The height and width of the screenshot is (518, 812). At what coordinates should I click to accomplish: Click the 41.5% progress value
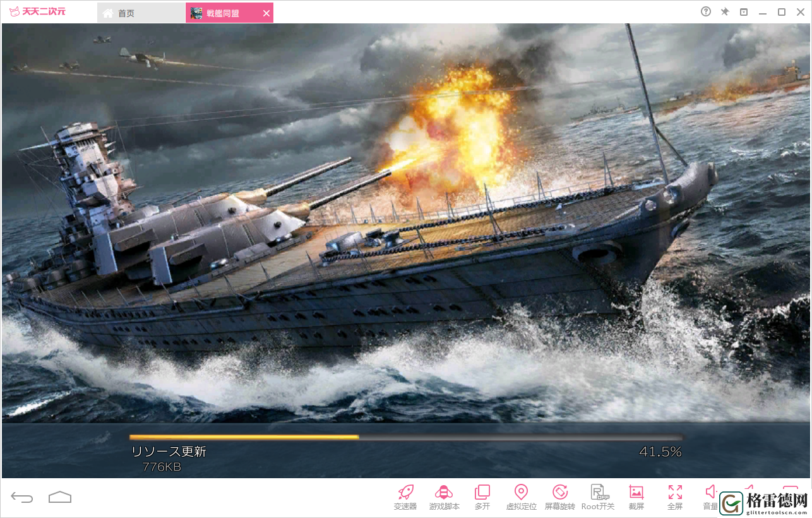(x=660, y=452)
